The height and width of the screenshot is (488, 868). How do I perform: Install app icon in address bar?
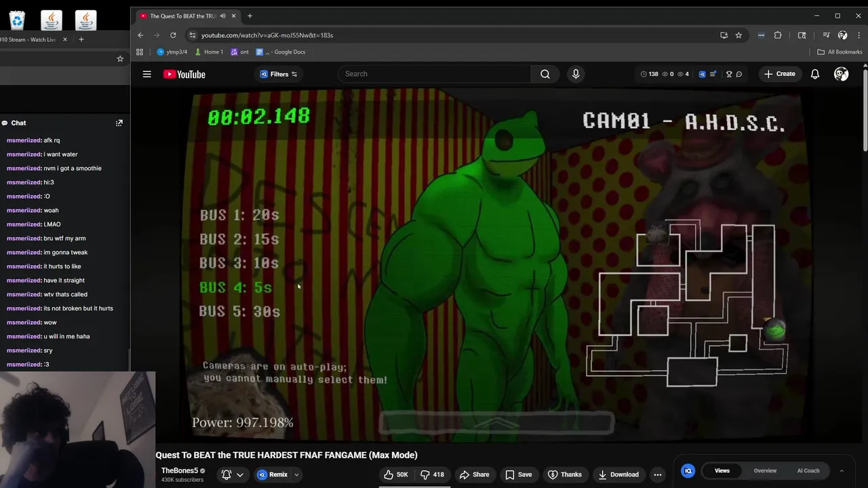(x=724, y=35)
